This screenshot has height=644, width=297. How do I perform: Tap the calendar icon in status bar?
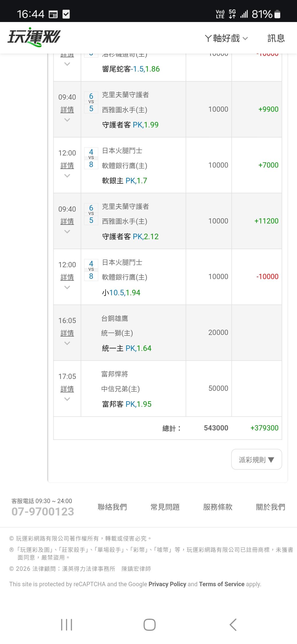click(53, 14)
